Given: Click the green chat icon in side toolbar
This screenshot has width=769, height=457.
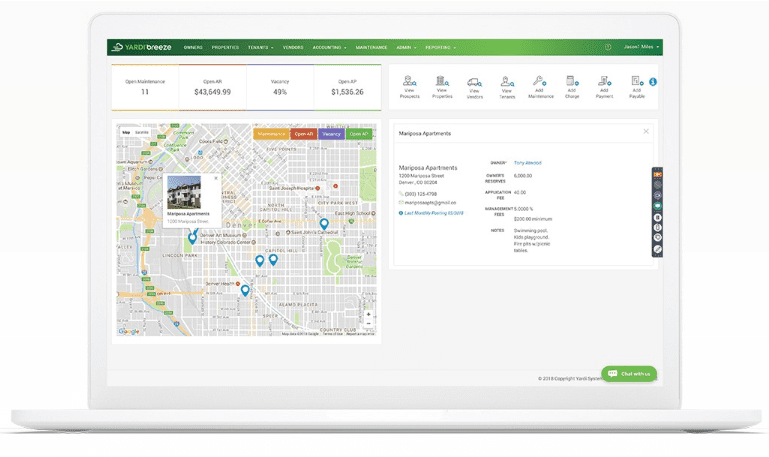Looking at the screenshot, I should 657,206.
